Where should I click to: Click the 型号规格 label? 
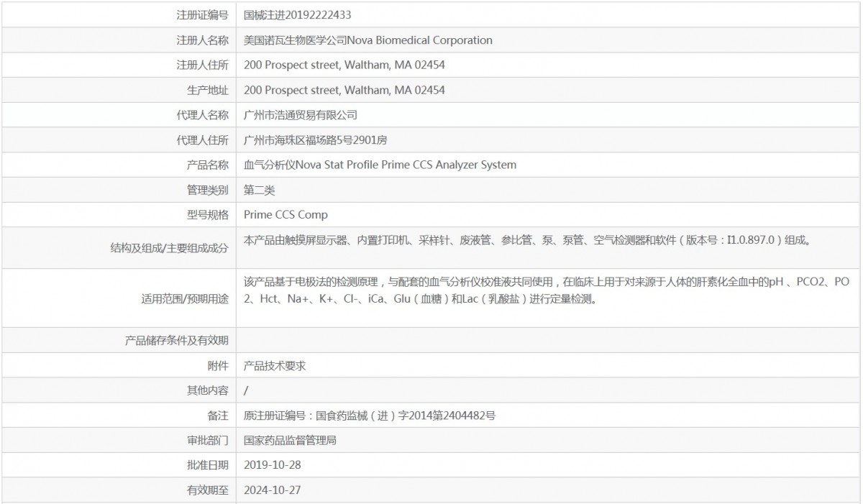(x=208, y=215)
